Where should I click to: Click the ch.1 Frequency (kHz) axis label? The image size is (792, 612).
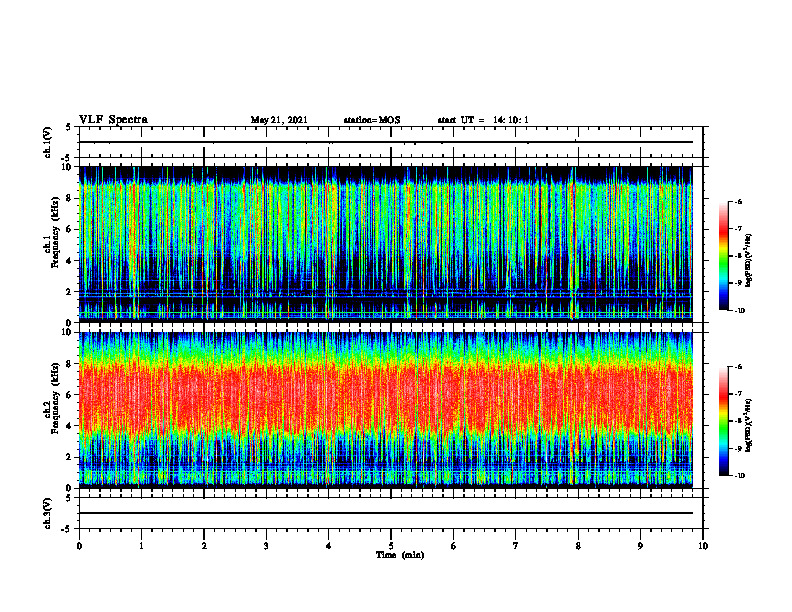point(51,232)
